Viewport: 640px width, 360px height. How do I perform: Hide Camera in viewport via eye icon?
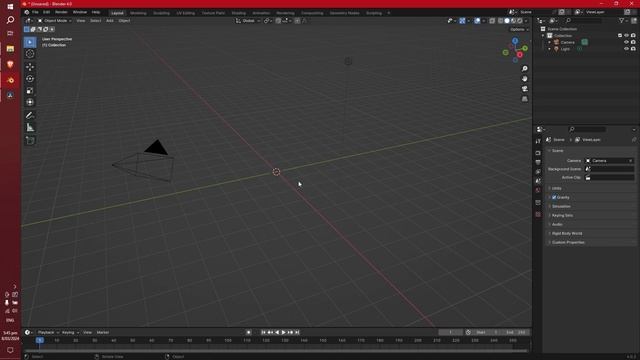[x=627, y=42]
